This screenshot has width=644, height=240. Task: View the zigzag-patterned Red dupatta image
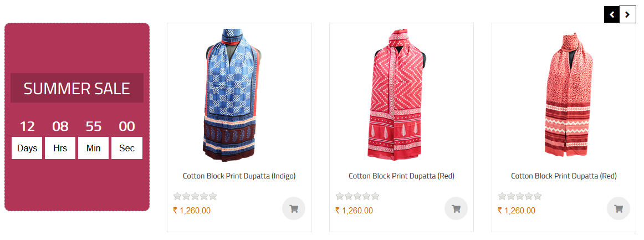coord(398,94)
